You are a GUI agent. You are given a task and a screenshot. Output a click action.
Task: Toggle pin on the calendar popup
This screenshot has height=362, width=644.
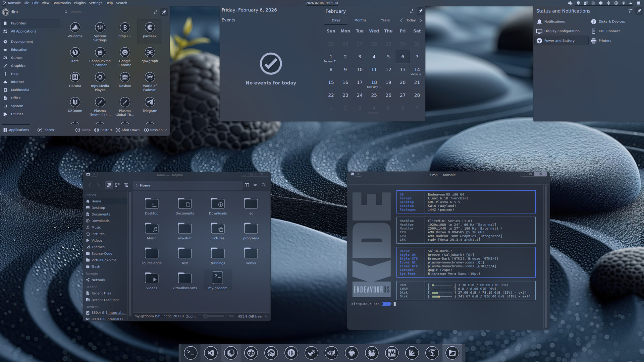coord(421,11)
